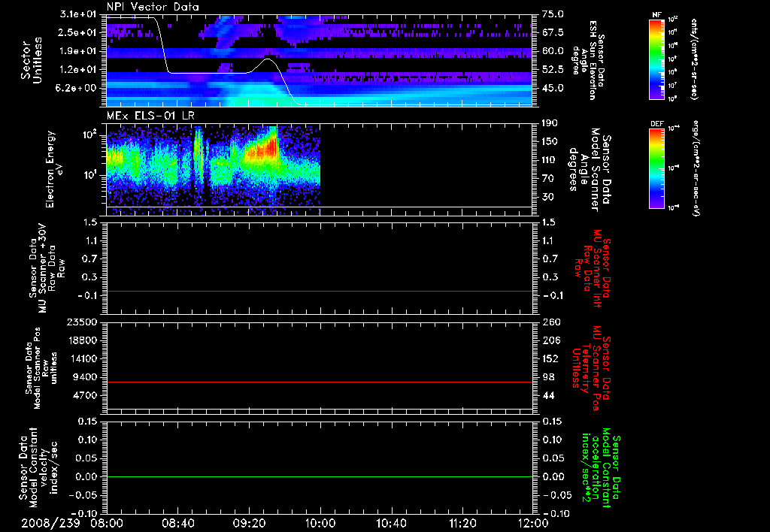
Task: Click the "Electron Energy eV" axis label
Action: click(54, 169)
